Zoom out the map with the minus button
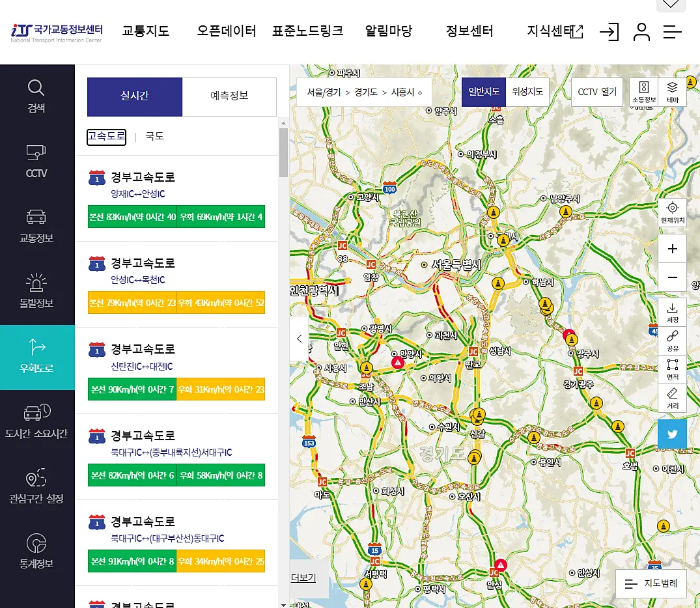Image resolution: width=700 pixels, height=608 pixels. click(672, 277)
